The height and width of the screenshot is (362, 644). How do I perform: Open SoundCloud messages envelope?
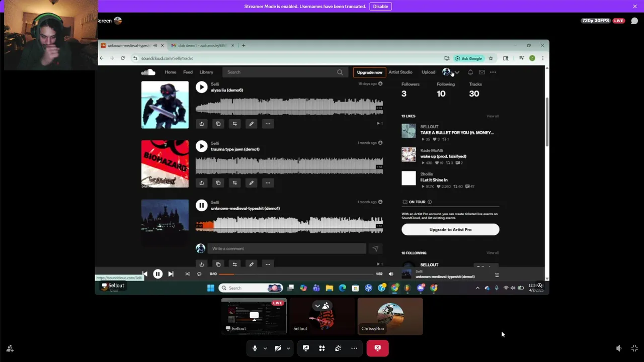[481, 72]
